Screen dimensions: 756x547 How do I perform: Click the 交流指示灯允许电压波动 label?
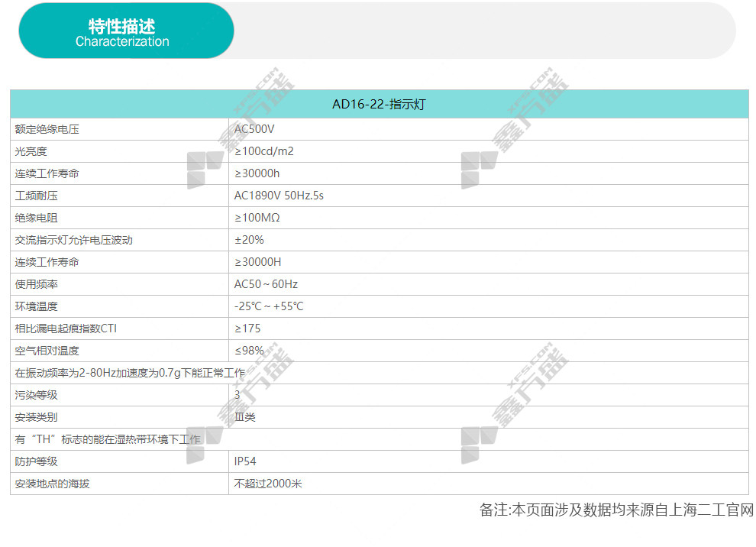pos(74,240)
